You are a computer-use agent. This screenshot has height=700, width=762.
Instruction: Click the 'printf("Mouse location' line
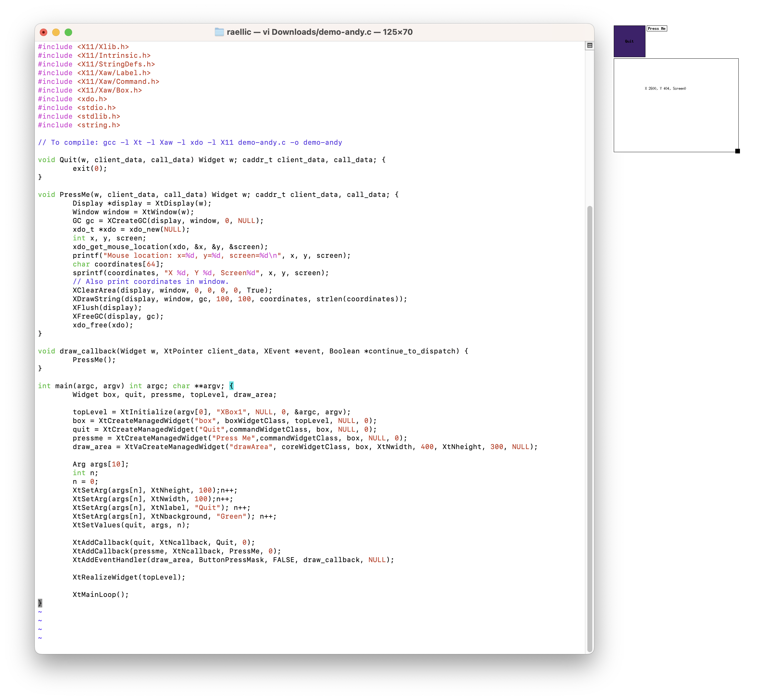point(212,256)
